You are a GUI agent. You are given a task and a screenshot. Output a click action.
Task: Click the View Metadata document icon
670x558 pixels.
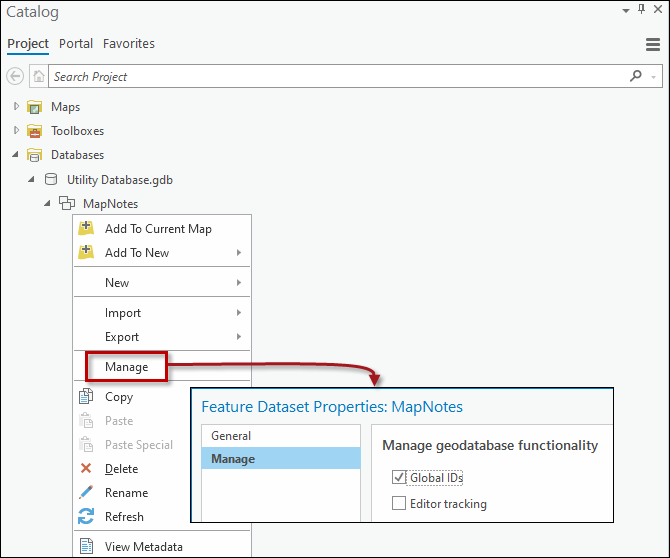pyautogui.click(x=86, y=546)
